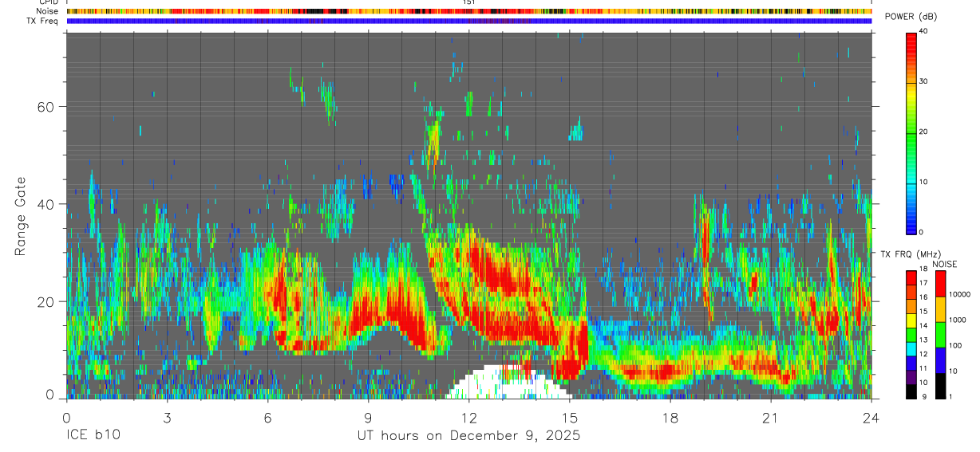
Task: Select the 20 tick on power colorbar
Action: (x=924, y=132)
